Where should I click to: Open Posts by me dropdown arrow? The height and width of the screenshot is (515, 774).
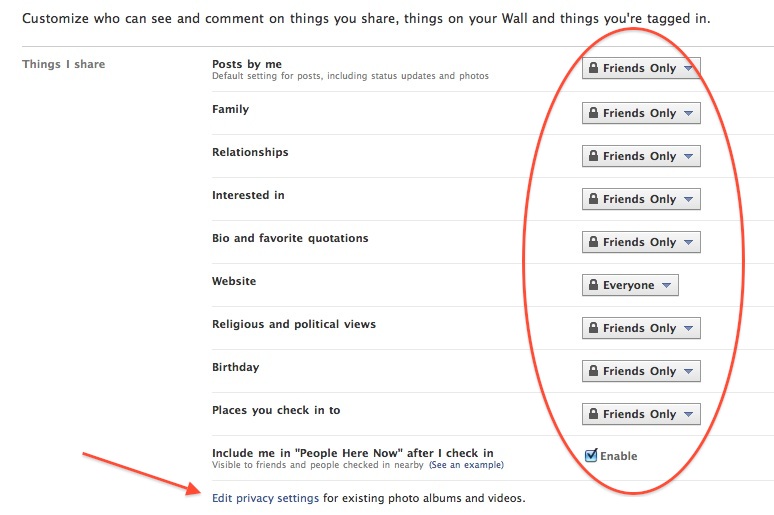tap(689, 68)
